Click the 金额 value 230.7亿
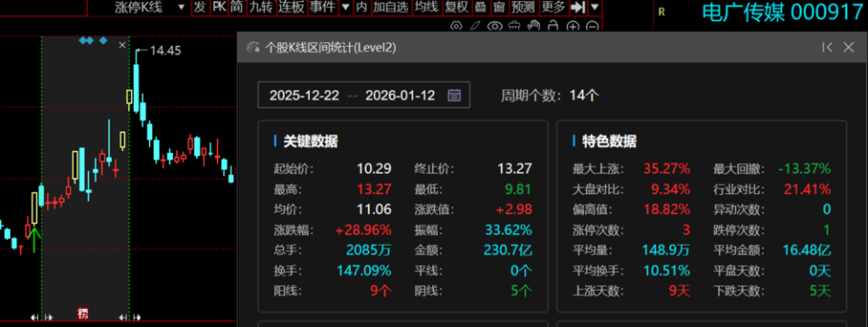Screen dimensions: 868x327 [x=508, y=250]
